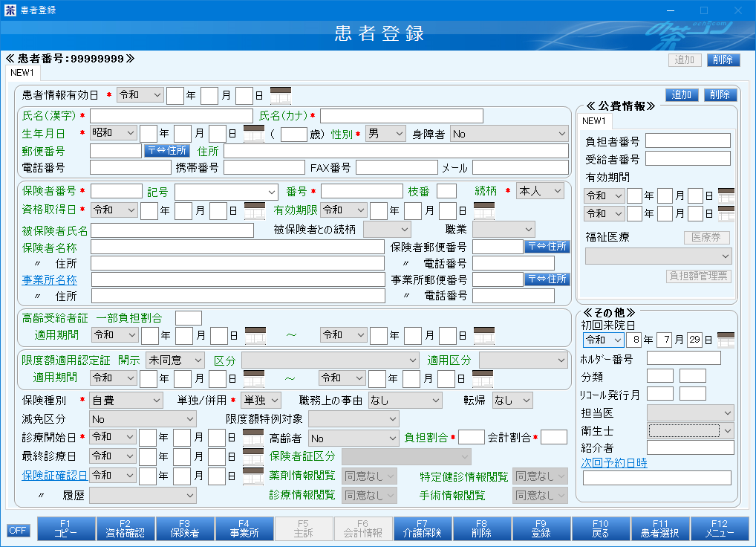Toggle the OFF switch at bottom left
The width and height of the screenshot is (756, 547).
click(x=19, y=531)
